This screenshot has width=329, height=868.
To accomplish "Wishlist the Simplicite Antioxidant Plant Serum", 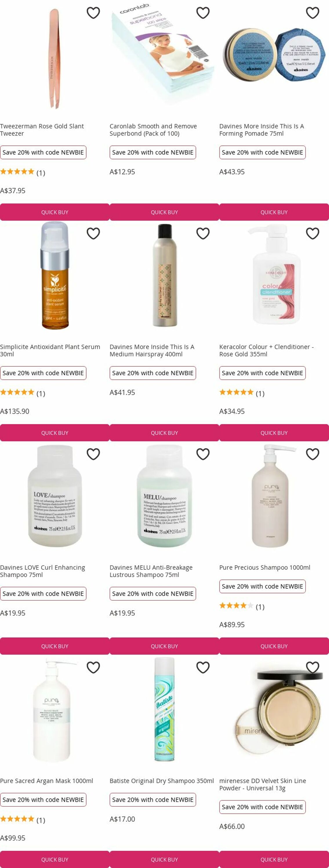I will point(93,233).
